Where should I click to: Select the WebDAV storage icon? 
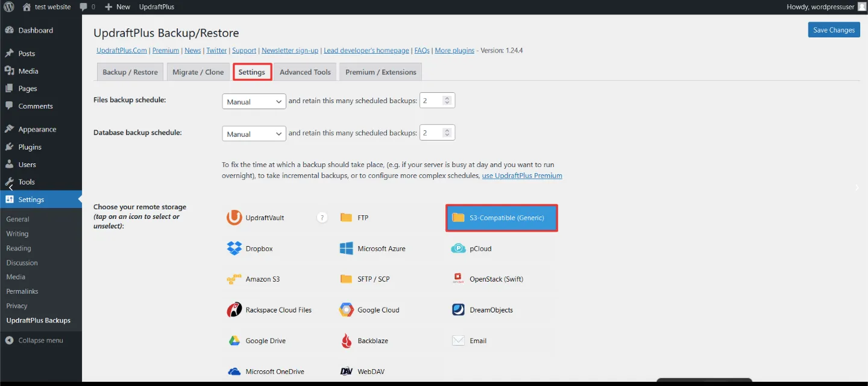click(x=346, y=372)
